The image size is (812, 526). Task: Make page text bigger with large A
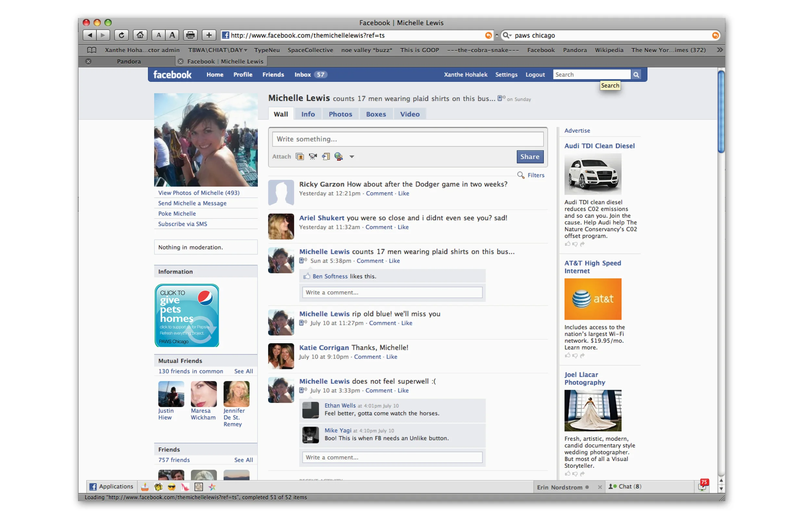point(172,35)
